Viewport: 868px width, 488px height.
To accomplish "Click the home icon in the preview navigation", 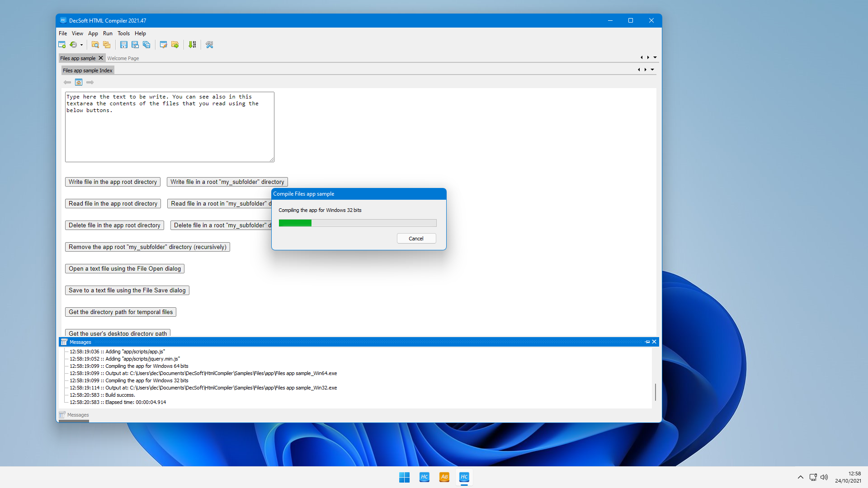I will pos(79,82).
